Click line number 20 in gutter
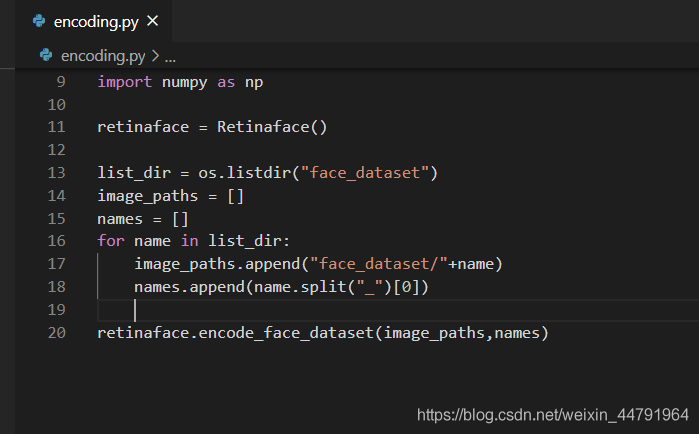 (x=57, y=333)
